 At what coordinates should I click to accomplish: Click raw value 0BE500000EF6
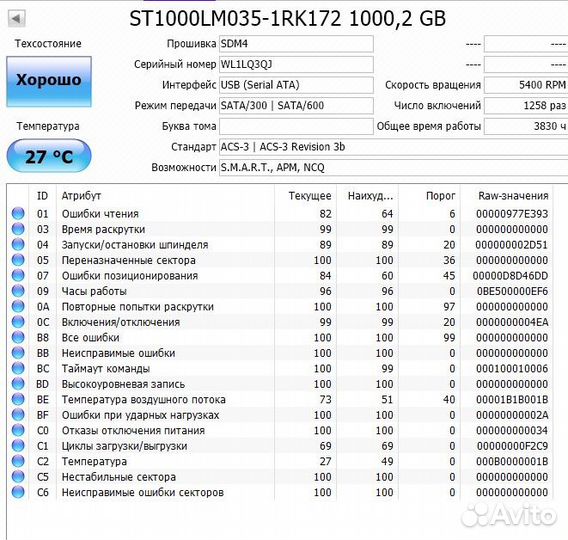point(512,291)
